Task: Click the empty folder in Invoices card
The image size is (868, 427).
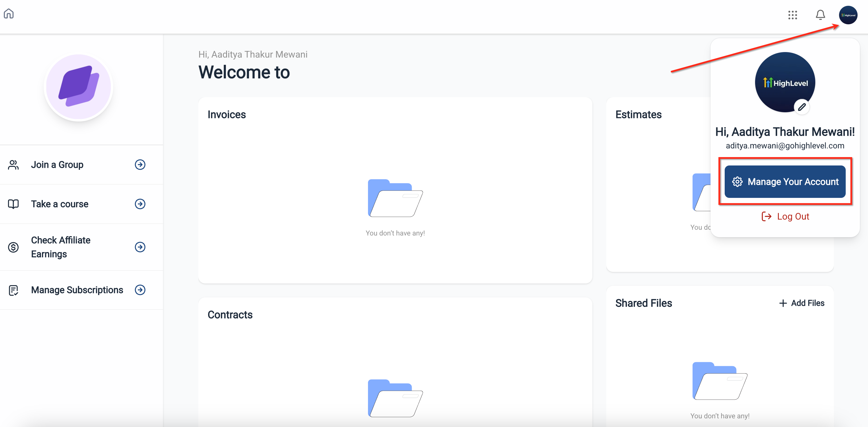Action: click(395, 198)
